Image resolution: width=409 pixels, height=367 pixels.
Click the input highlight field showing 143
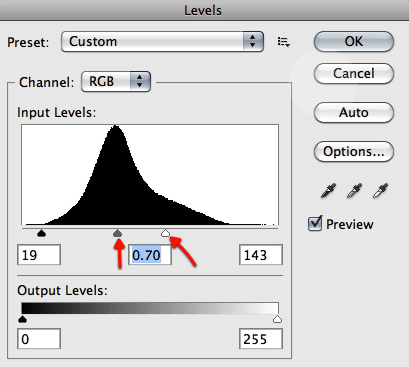261,255
